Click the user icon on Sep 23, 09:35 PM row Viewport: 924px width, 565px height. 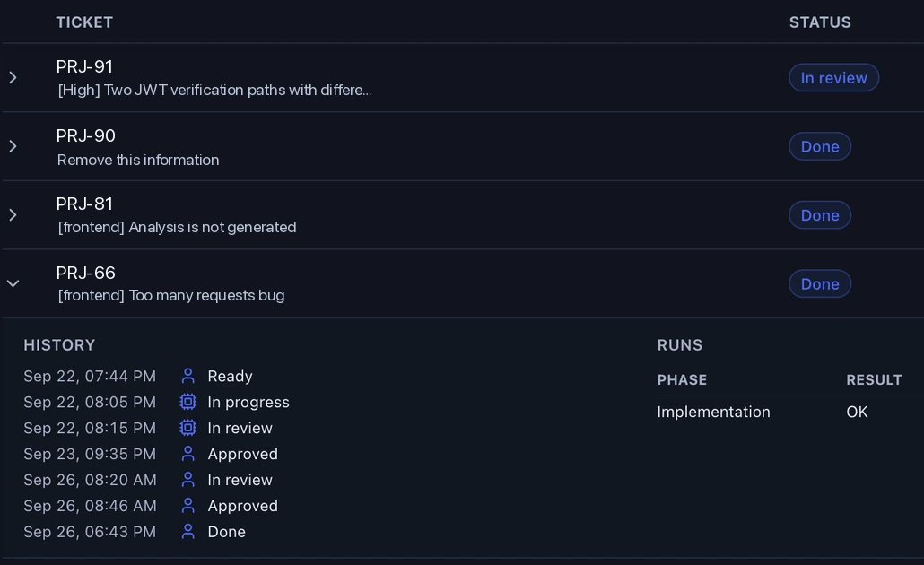tap(188, 454)
